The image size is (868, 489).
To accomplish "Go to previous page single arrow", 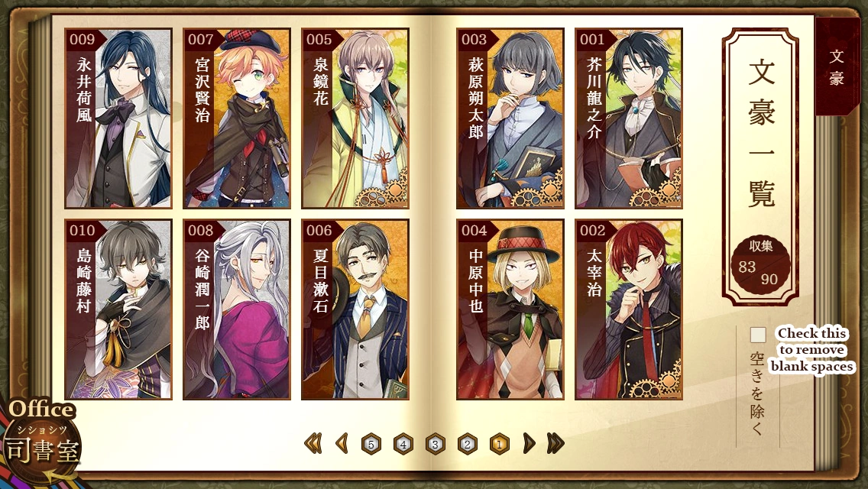I will (342, 443).
